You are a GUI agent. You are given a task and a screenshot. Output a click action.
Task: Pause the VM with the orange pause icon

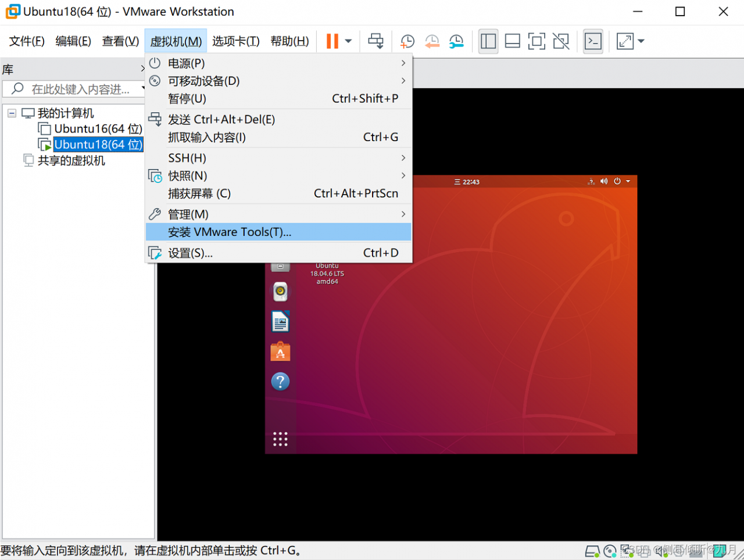(x=332, y=41)
